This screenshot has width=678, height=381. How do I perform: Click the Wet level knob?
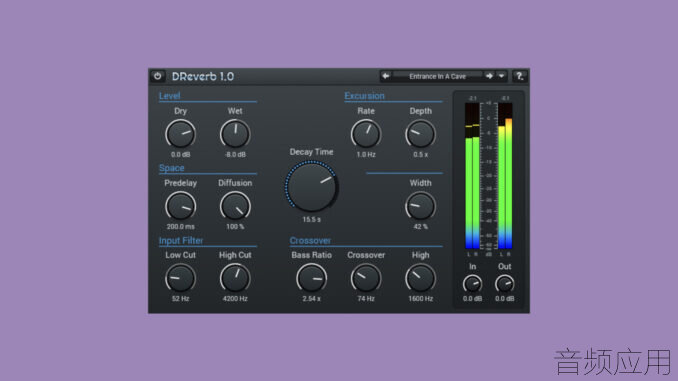pos(235,134)
